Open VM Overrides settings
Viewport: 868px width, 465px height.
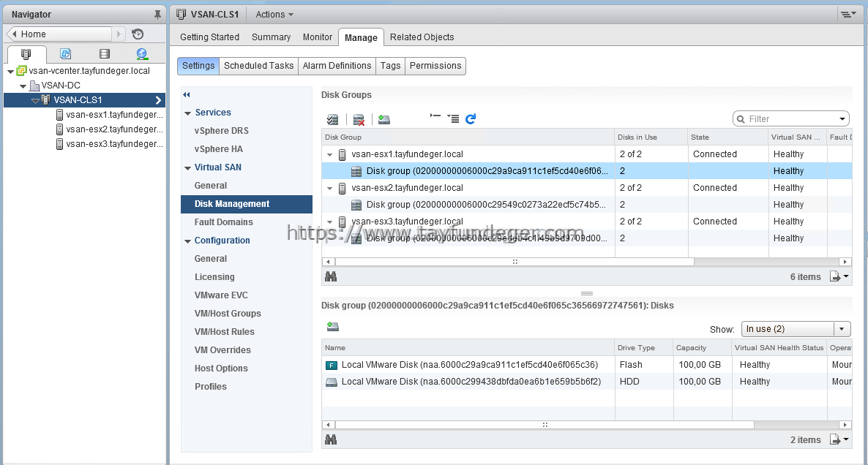[222, 349]
